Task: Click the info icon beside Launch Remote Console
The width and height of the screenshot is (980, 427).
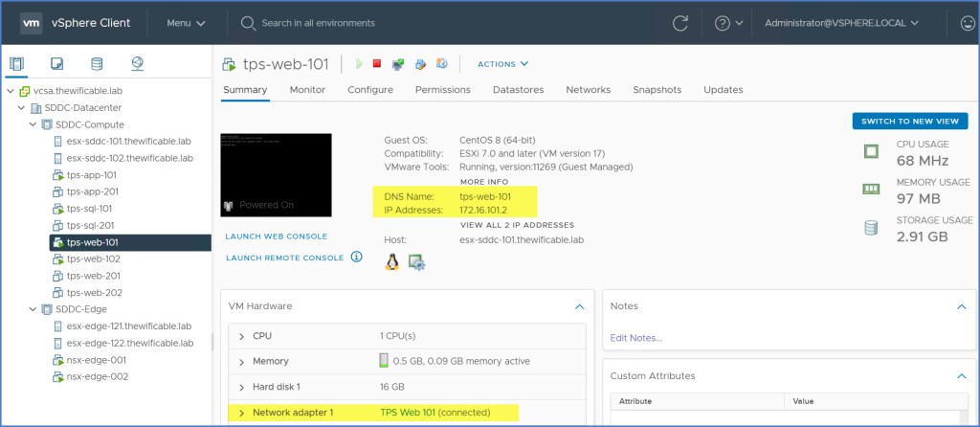Action: [356, 257]
